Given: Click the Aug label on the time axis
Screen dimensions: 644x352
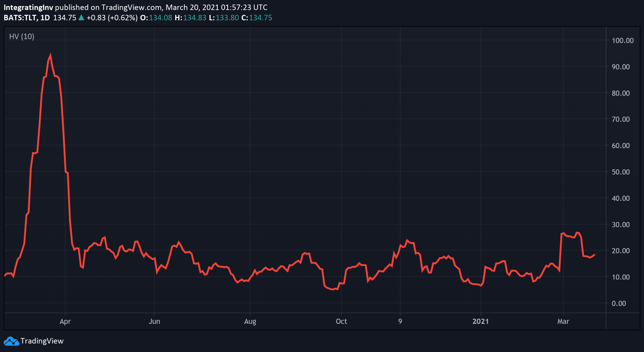Looking at the screenshot, I should (250, 321).
